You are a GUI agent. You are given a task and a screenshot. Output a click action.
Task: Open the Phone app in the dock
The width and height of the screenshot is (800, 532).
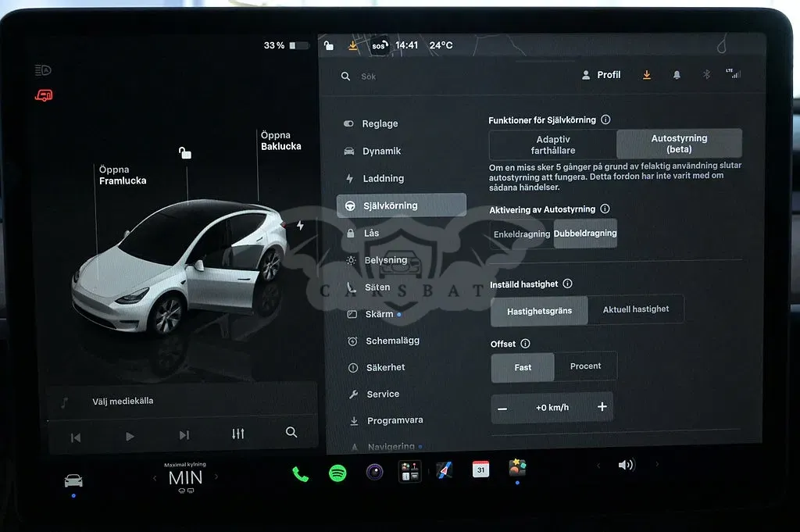click(x=300, y=474)
